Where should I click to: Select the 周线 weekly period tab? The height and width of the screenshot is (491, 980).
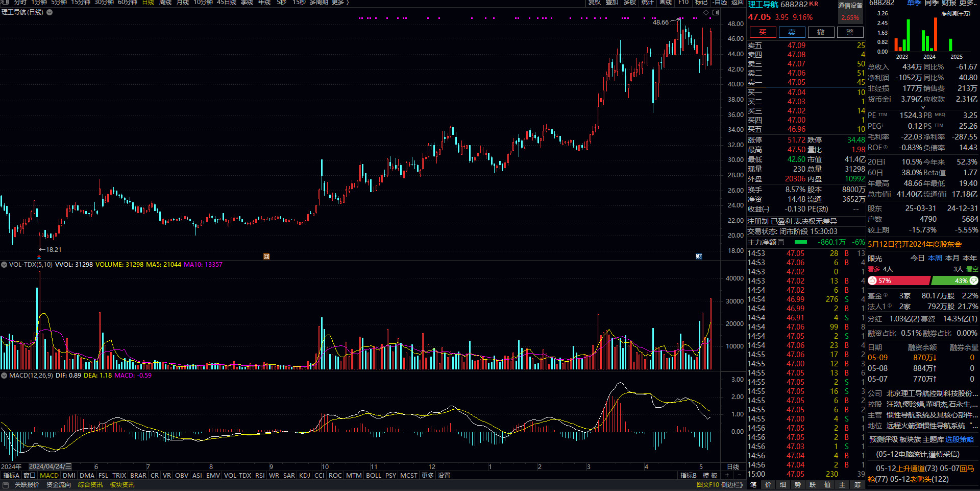pyautogui.click(x=165, y=3)
